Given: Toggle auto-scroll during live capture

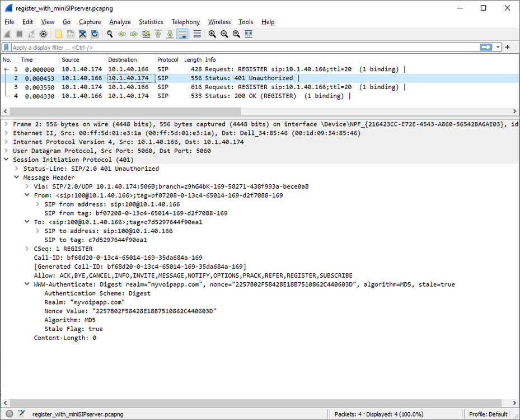Looking at the screenshot, I should pos(182,34).
